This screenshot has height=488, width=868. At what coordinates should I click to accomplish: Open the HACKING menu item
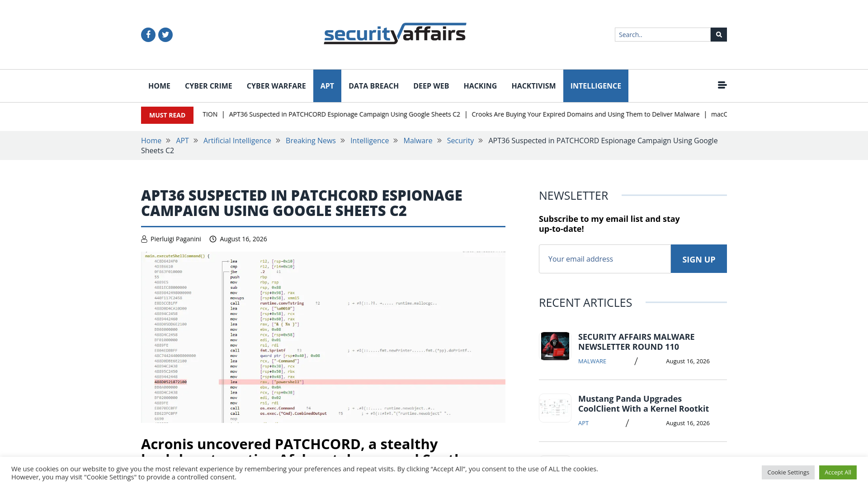pyautogui.click(x=480, y=86)
